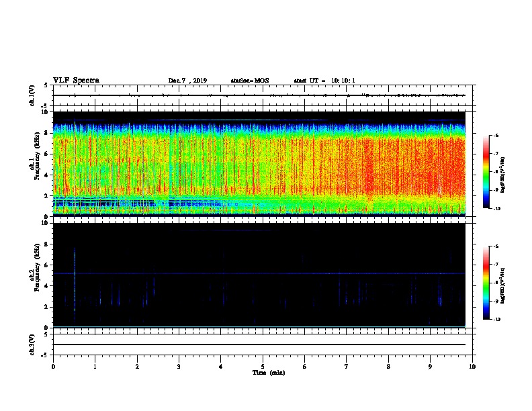
Task: Click the 'VLF Spectra' title text
Action: 76,81
